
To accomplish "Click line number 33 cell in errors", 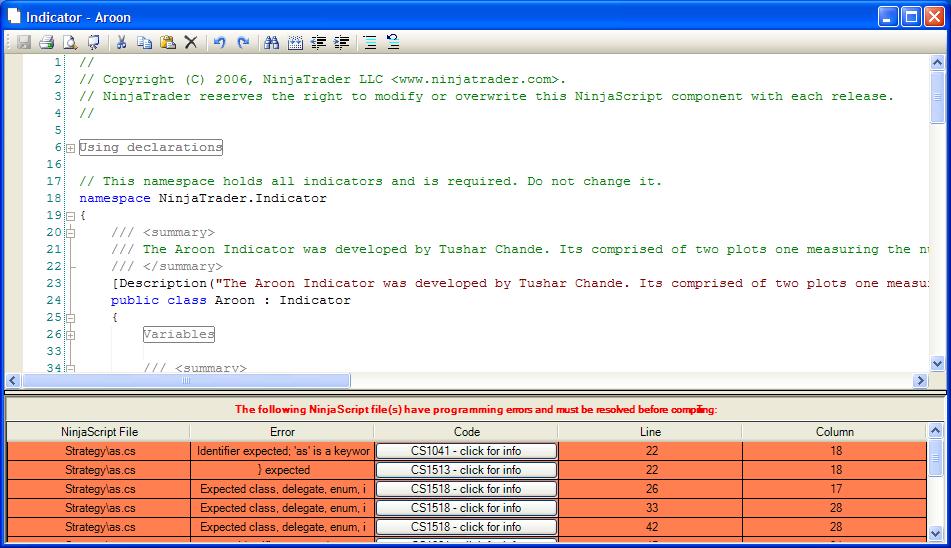I will (651, 508).
